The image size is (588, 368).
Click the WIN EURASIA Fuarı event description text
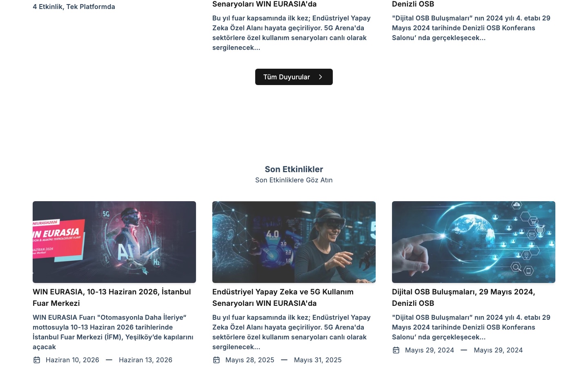(x=113, y=332)
